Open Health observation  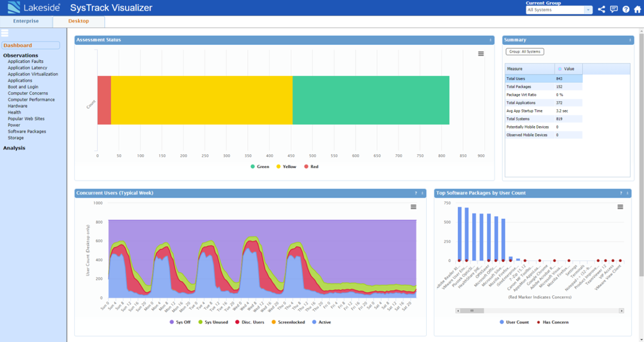(14, 112)
